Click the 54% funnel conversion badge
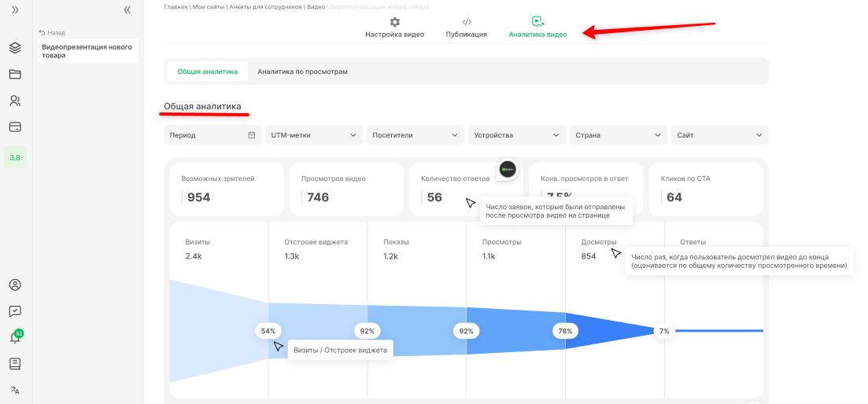868x404 pixels. click(268, 331)
